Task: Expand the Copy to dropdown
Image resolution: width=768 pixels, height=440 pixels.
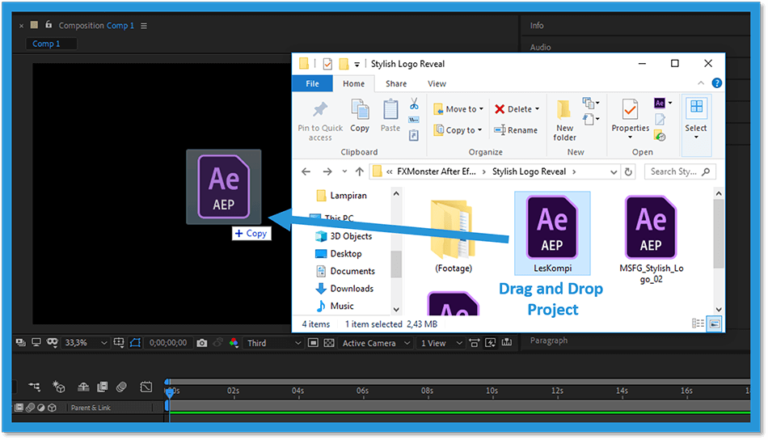Action: point(480,130)
